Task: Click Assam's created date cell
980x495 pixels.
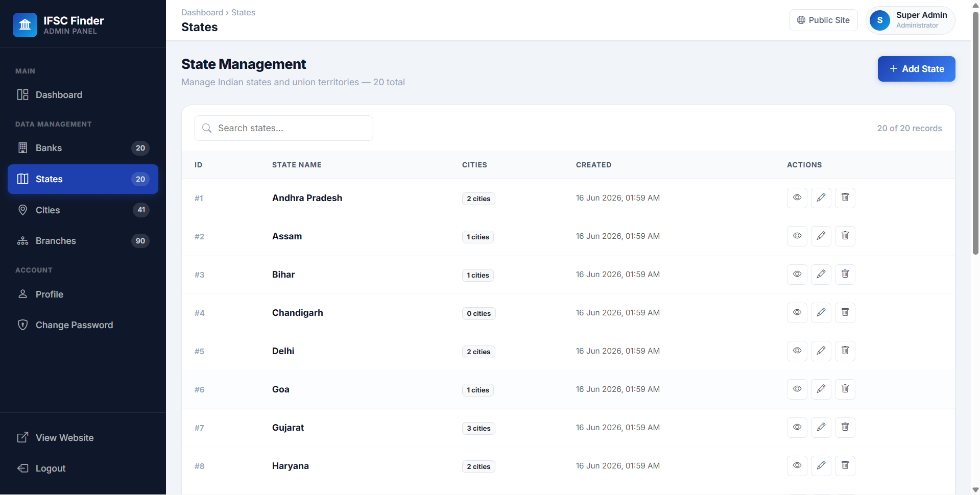Action: tap(618, 236)
